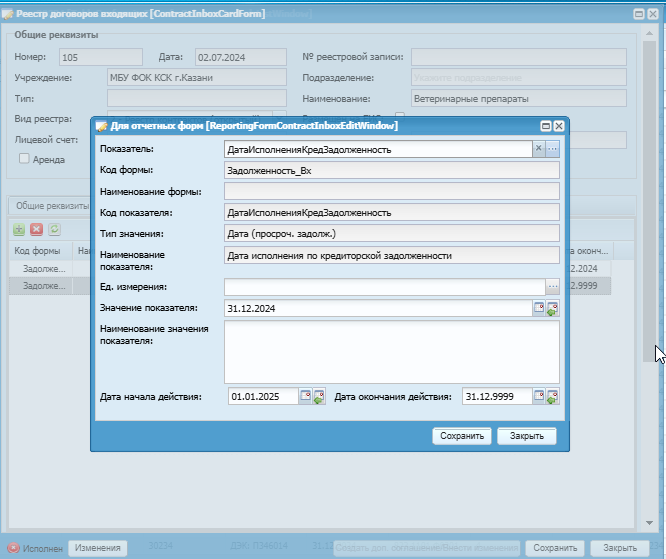This screenshot has height=559, width=666.
Task: Open calendar for Дата окончания действия
Action: point(539,396)
